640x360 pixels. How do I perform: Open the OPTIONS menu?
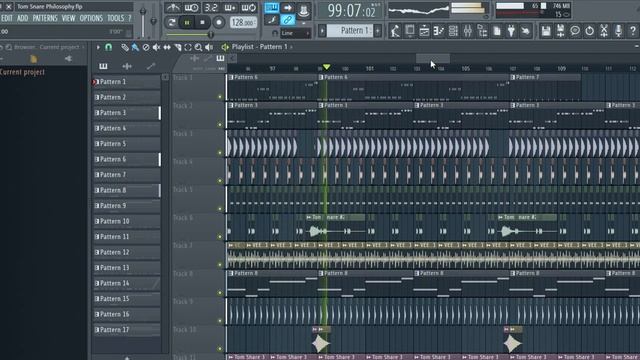91,18
